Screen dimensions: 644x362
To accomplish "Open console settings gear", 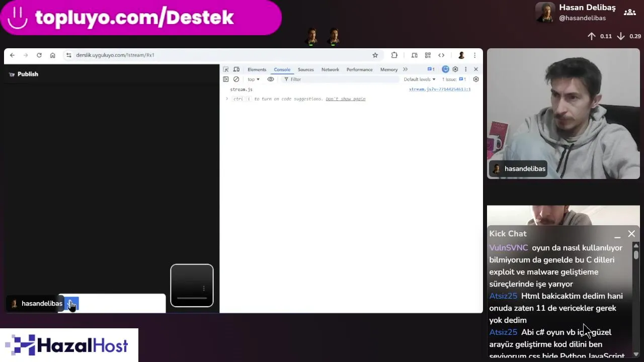I will (x=476, y=79).
